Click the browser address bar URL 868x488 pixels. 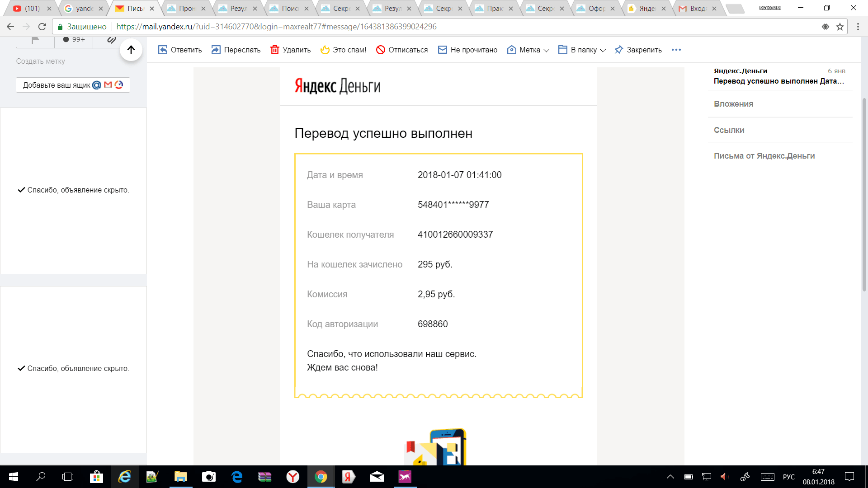pyautogui.click(x=277, y=27)
